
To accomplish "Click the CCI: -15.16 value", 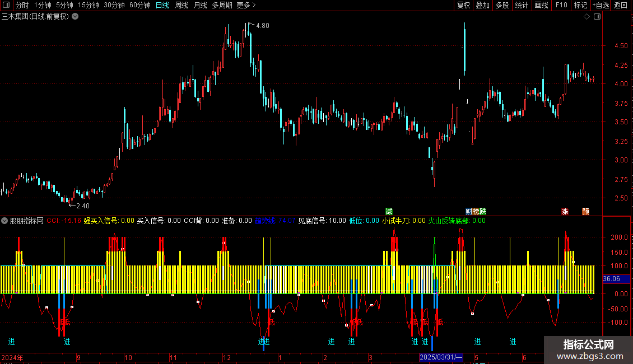I will click(x=64, y=221).
